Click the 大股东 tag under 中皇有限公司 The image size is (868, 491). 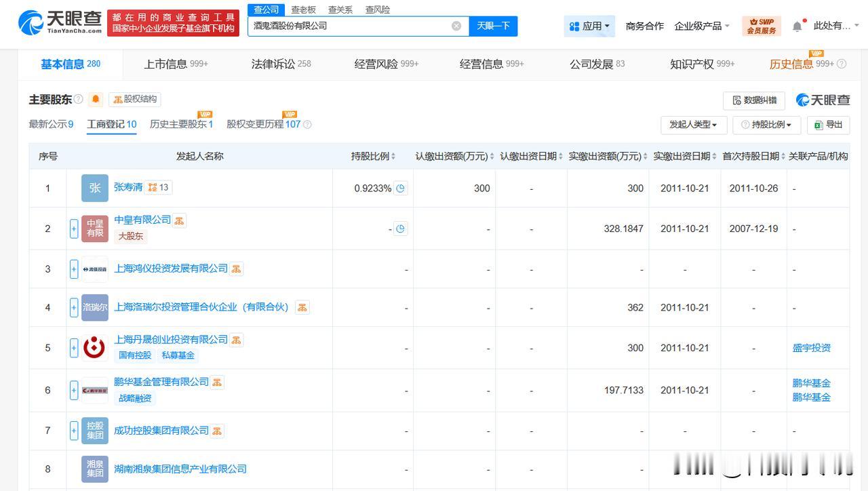[x=132, y=236]
